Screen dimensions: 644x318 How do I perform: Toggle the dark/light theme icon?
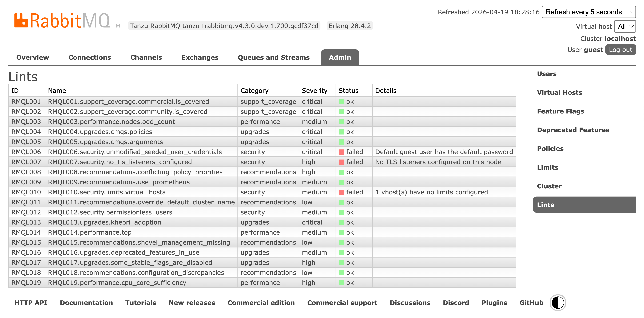click(558, 303)
